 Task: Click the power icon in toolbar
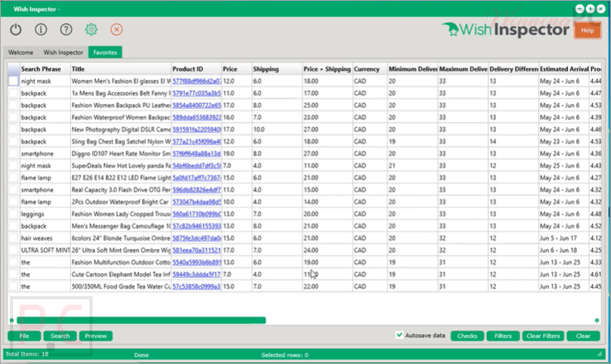pyautogui.click(x=15, y=29)
